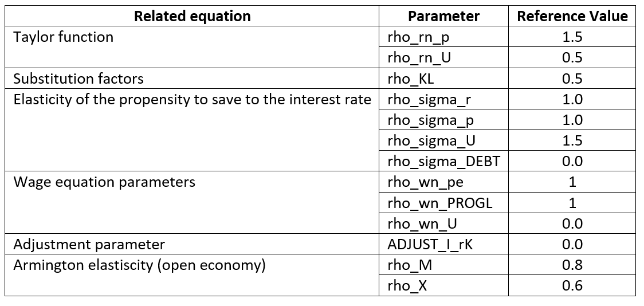Select the Taylor function row label

click(x=192, y=47)
